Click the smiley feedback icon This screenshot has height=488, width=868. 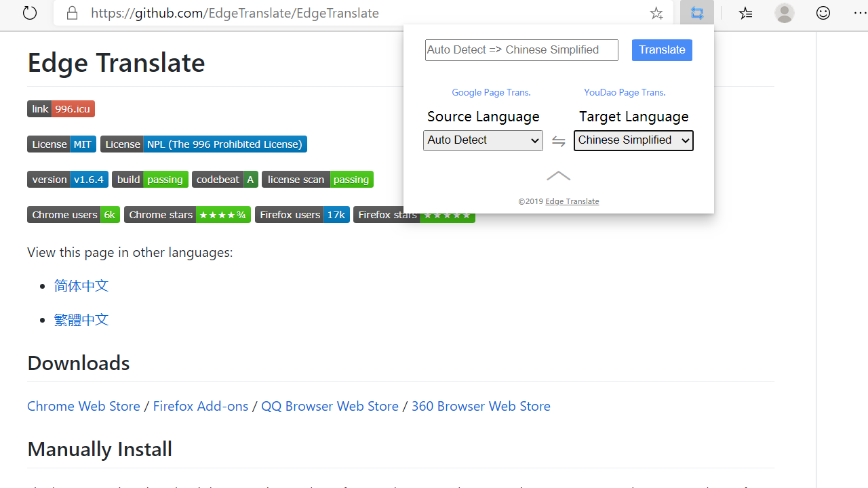pos(823,13)
